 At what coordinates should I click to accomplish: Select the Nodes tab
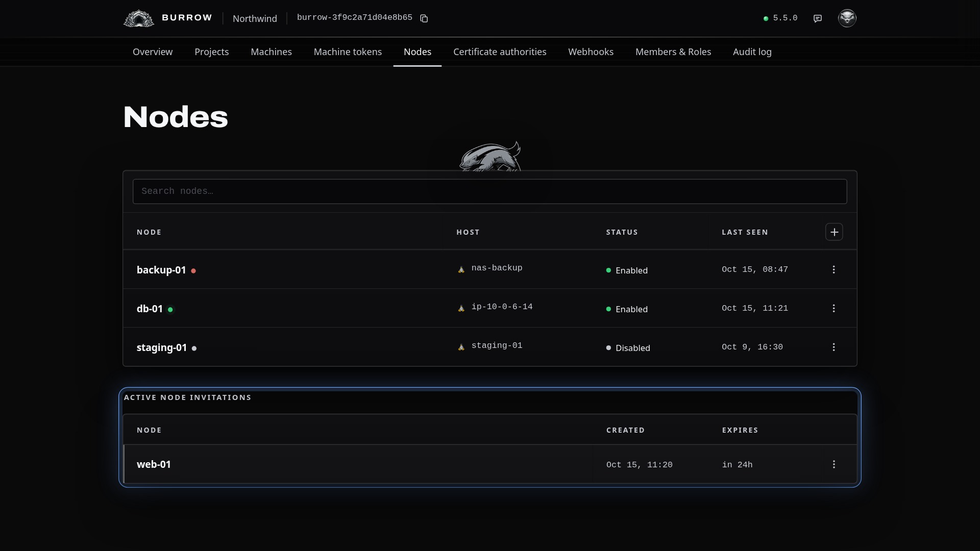418,52
